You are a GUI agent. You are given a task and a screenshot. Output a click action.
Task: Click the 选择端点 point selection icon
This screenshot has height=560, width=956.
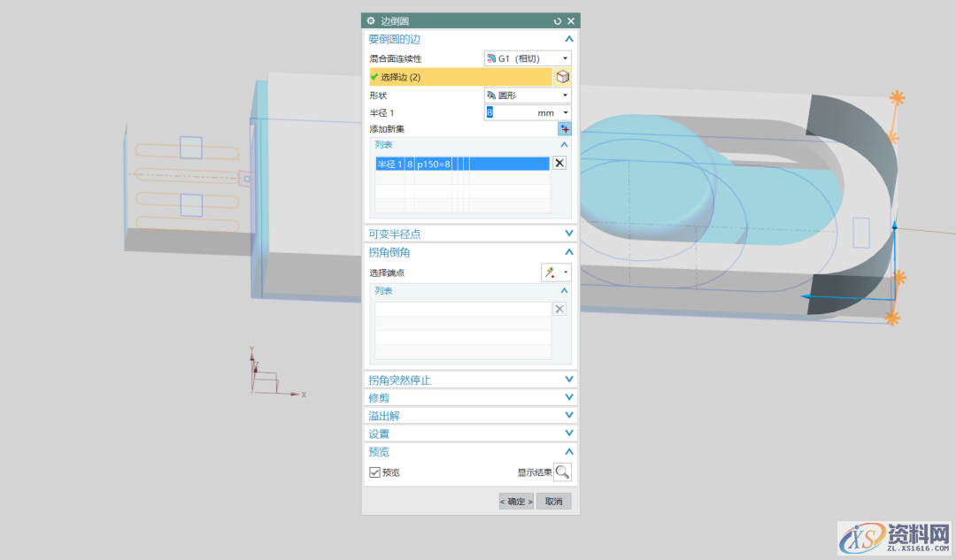551,272
